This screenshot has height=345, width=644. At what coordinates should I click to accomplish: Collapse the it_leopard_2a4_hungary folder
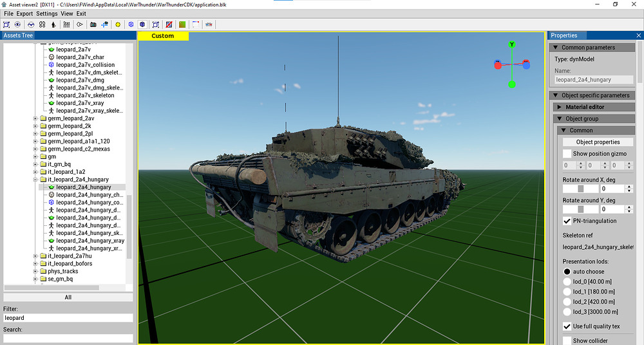35,180
